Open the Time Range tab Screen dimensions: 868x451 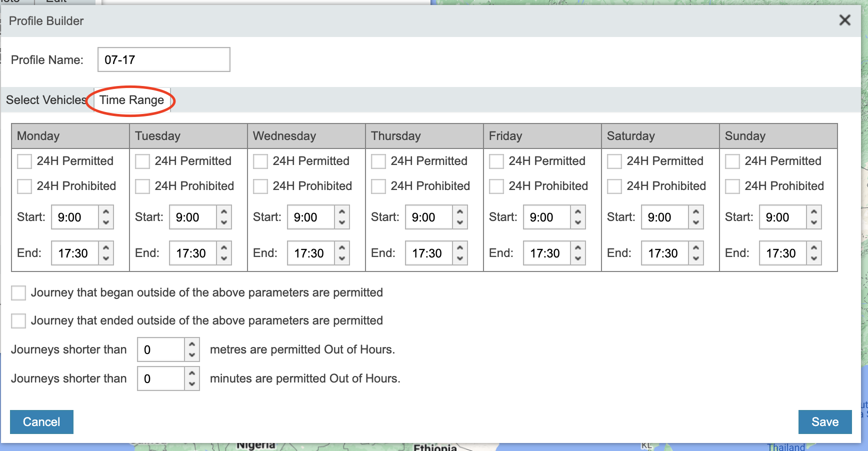[131, 100]
